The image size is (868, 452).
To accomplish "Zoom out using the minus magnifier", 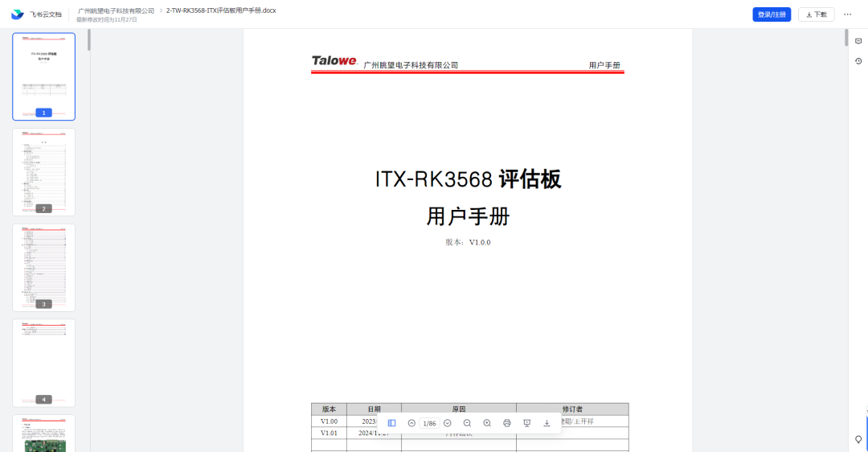I will tap(467, 423).
